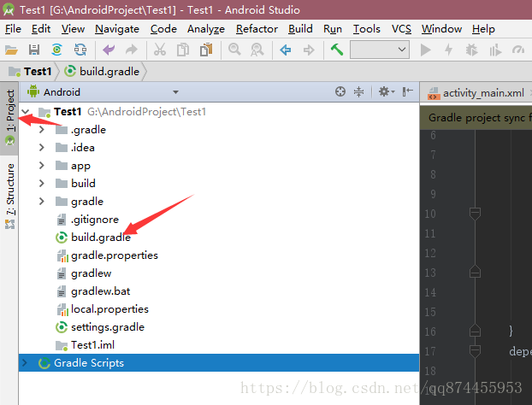This screenshot has width=532, height=405.
Task: Expand the .gradle folder
Action: pos(42,130)
